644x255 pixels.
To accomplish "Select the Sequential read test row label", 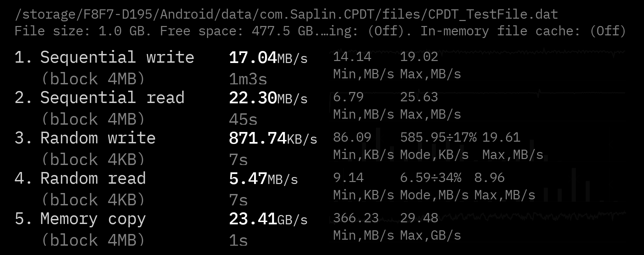I will pos(99,98).
